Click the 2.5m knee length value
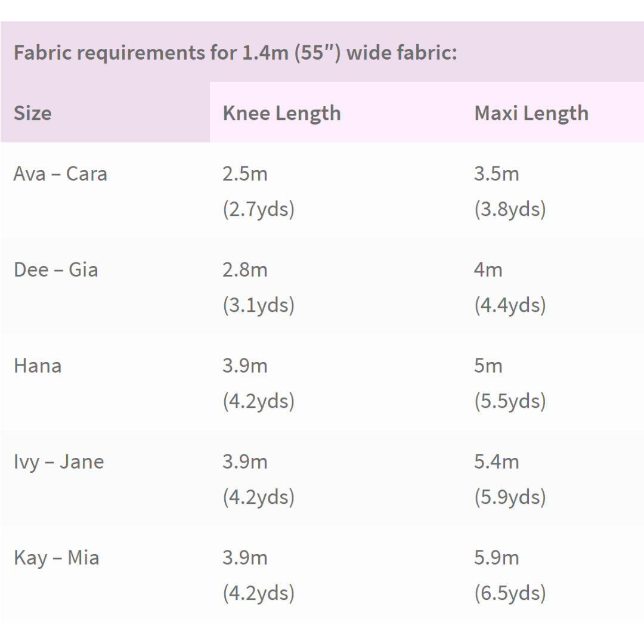The image size is (644, 644). [x=245, y=174]
